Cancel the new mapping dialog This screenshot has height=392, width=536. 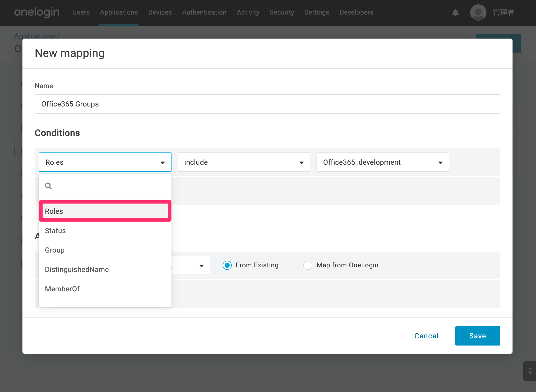[426, 336]
